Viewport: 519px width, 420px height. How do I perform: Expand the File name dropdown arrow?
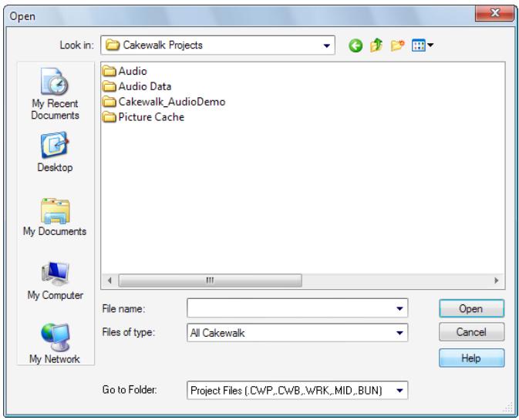(x=399, y=308)
